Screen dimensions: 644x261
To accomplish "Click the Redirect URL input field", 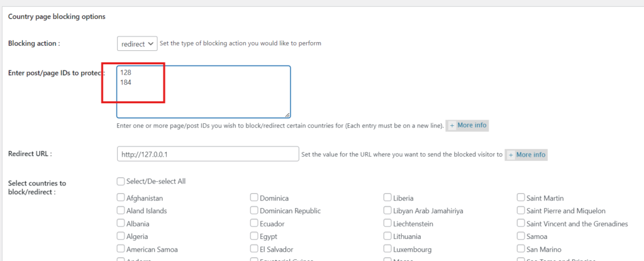I will (x=208, y=154).
